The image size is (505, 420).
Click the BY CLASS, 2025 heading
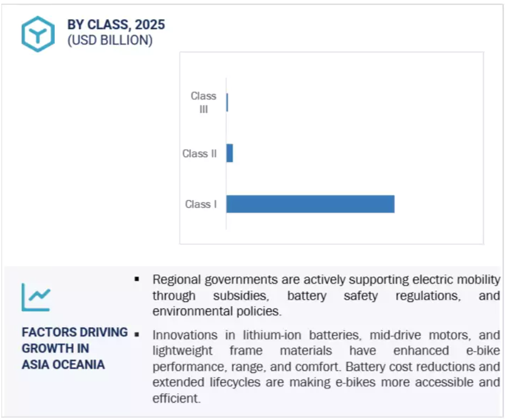[x=116, y=25]
